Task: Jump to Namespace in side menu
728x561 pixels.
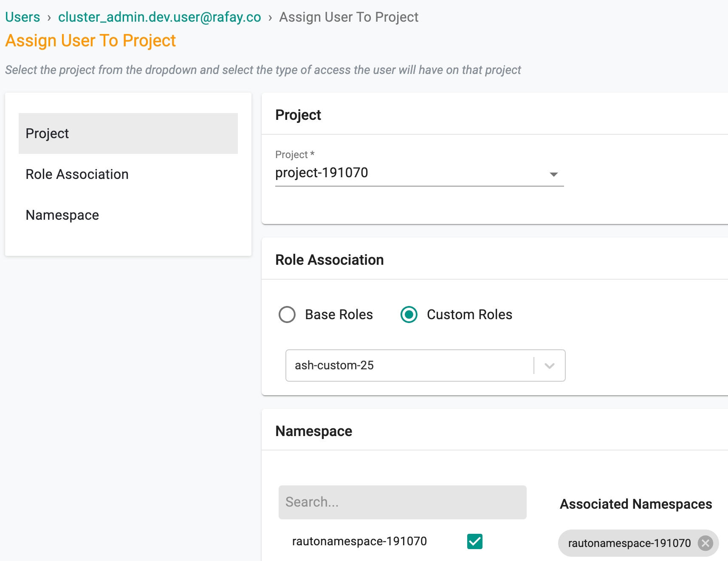Action: pos(128,215)
